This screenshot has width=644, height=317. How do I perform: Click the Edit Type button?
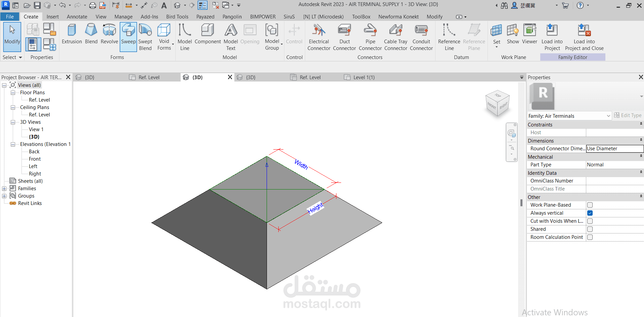628,115
